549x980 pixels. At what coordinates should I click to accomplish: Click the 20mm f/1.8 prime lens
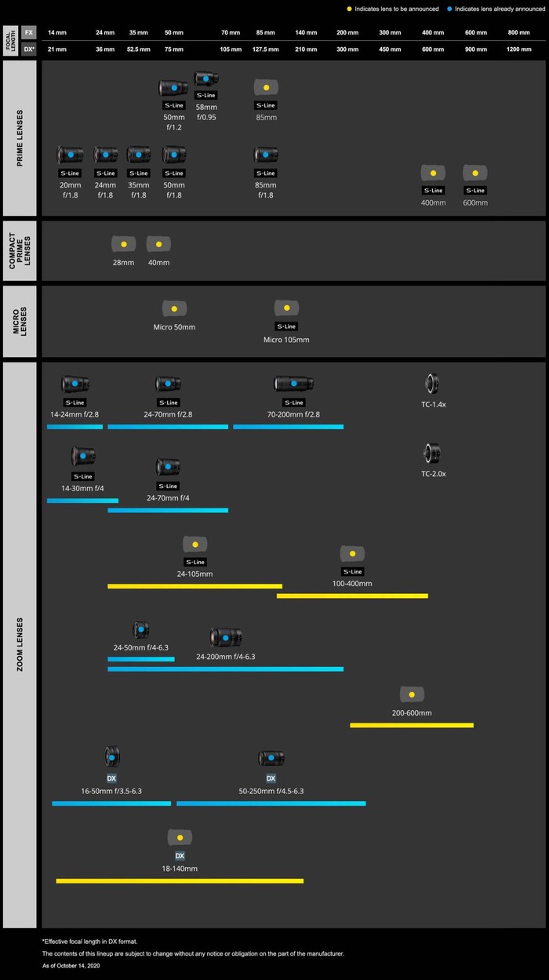tap(70, 155)
